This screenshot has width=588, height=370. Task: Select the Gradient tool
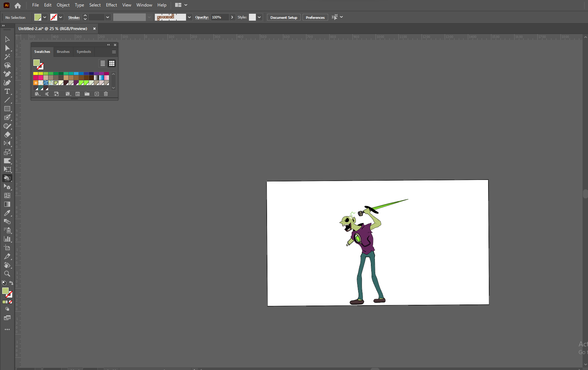click(7, 204)
